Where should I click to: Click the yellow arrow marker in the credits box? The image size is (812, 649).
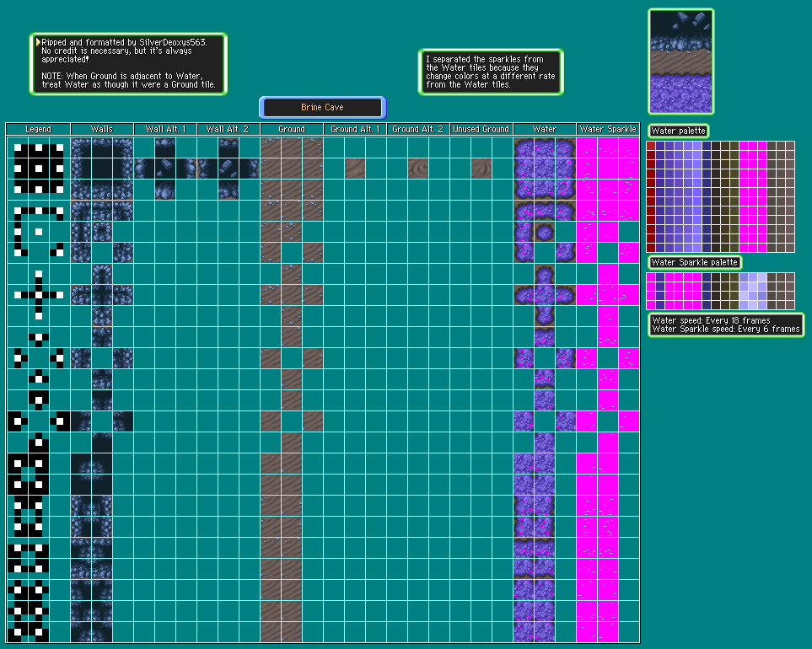click(38, 42)
